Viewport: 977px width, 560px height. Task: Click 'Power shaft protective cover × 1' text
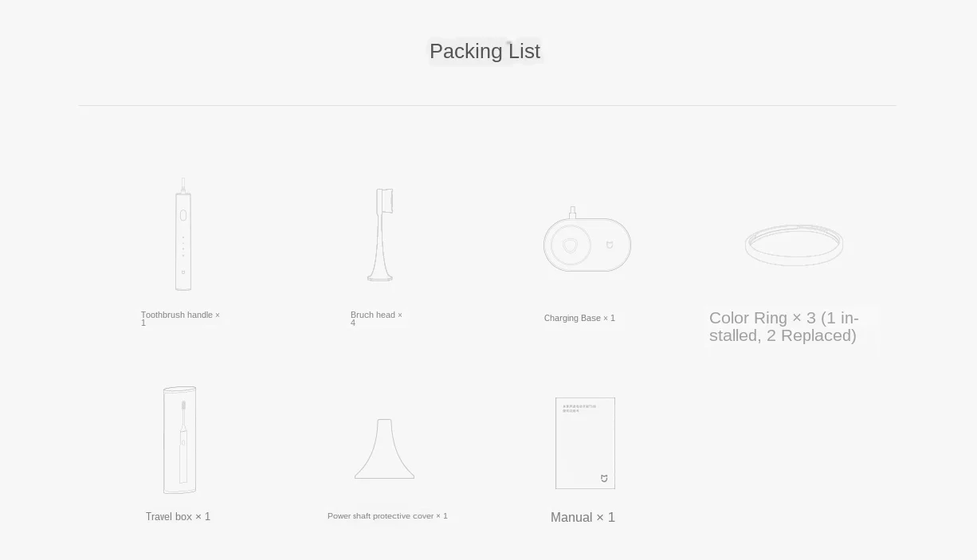coord(387,516)
